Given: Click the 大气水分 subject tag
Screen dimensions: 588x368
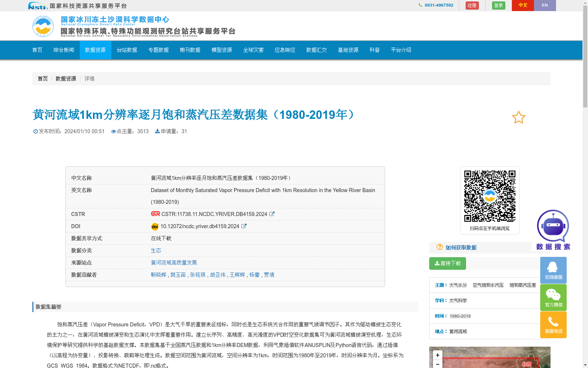Looking at the screenshot, I should (x=458, y=285).
